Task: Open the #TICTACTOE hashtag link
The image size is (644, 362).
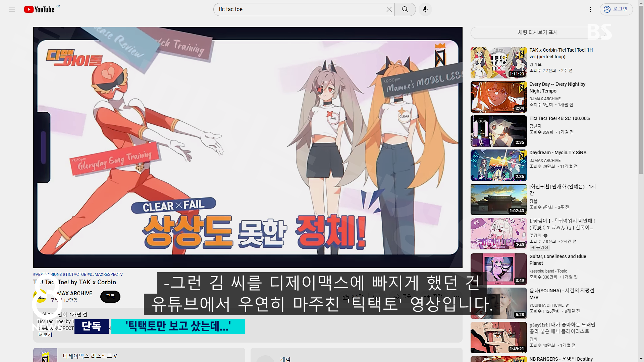Action: [x=74, y=275]
